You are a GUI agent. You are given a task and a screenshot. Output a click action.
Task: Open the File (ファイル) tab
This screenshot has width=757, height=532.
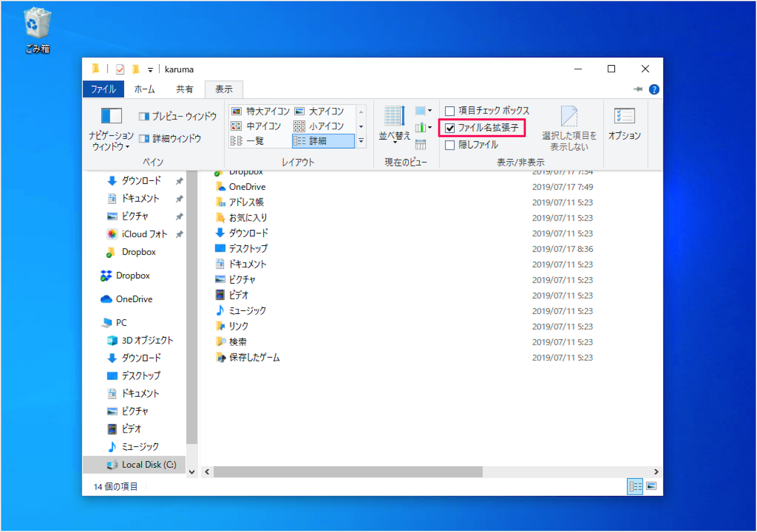103,89
